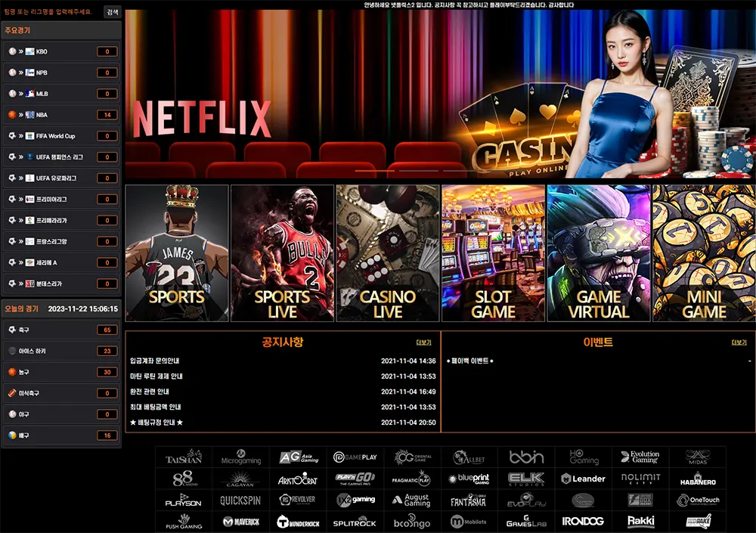Select the 배구 volleyball icon
Viewport: 756px width, 533px height.
tap(12, 435)
